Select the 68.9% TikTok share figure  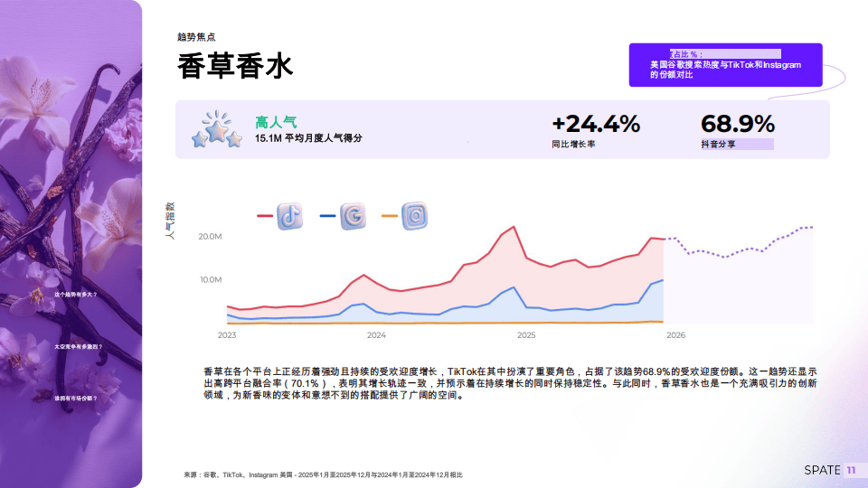pos(737,124)
